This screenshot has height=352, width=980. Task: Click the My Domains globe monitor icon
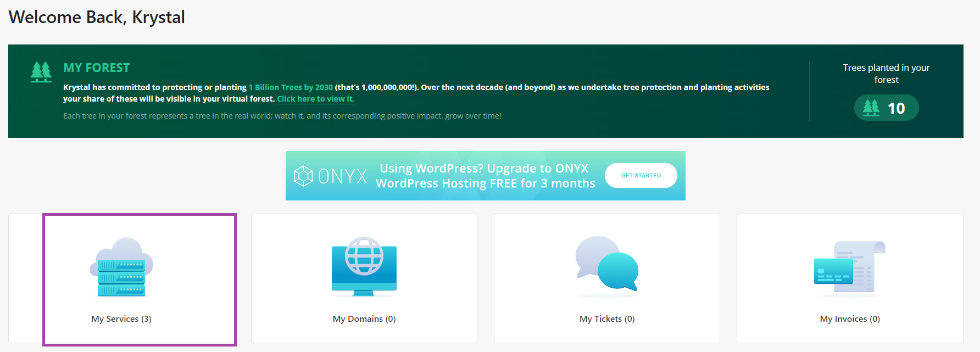[x=364, y=267]
